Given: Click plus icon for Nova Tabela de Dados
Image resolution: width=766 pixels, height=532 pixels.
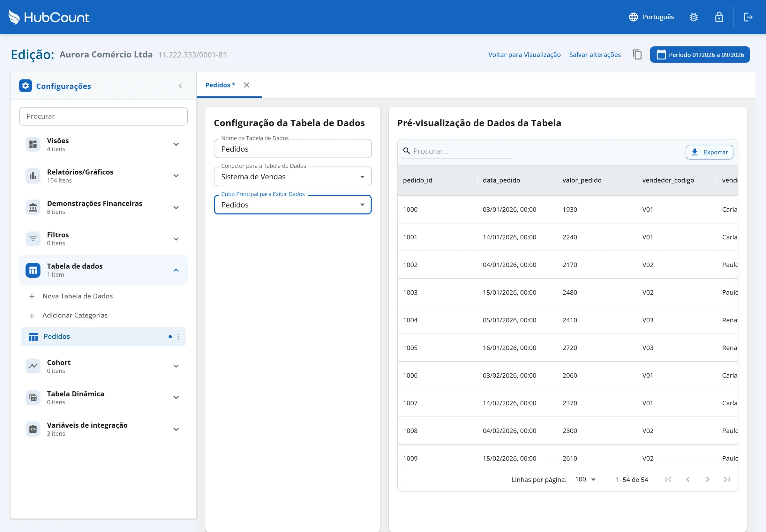Looking at the screenshot, I should coord(32,296).
